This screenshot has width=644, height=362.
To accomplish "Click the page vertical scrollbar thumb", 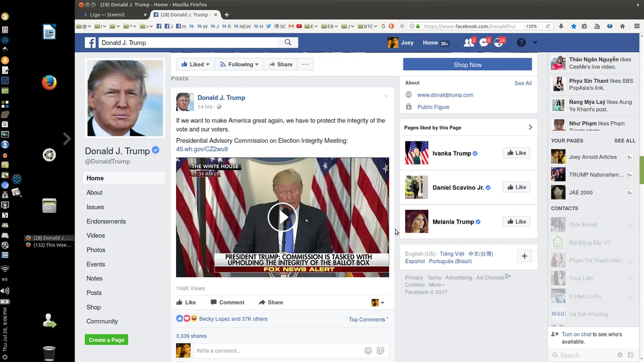I will pos(641,170).
